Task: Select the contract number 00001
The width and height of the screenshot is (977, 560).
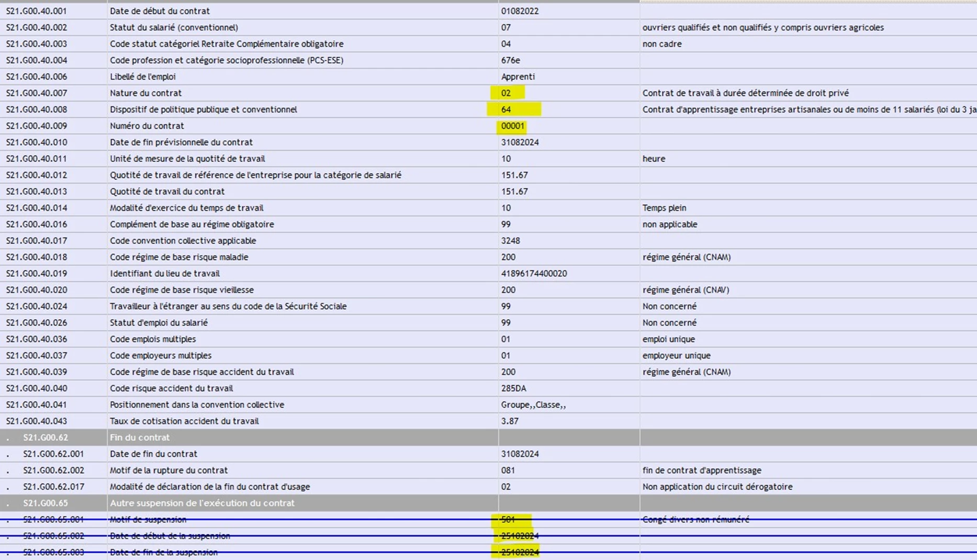Action: pyautogui.click(x=512, y=126)
